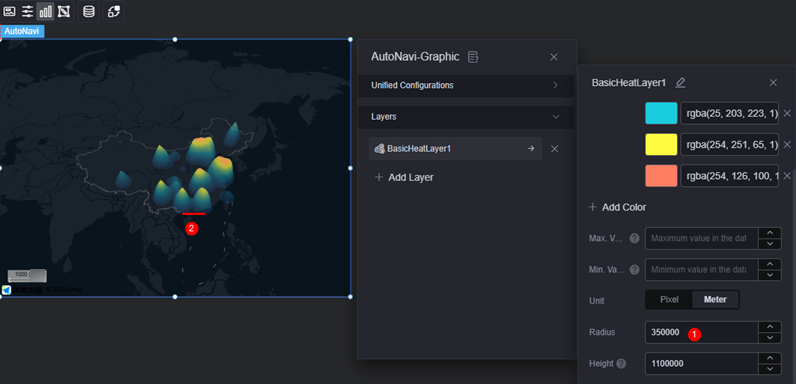This screenshot has width=796, height=384.
Task: Open the image component icon in toolbar
Action: [10, 11]
